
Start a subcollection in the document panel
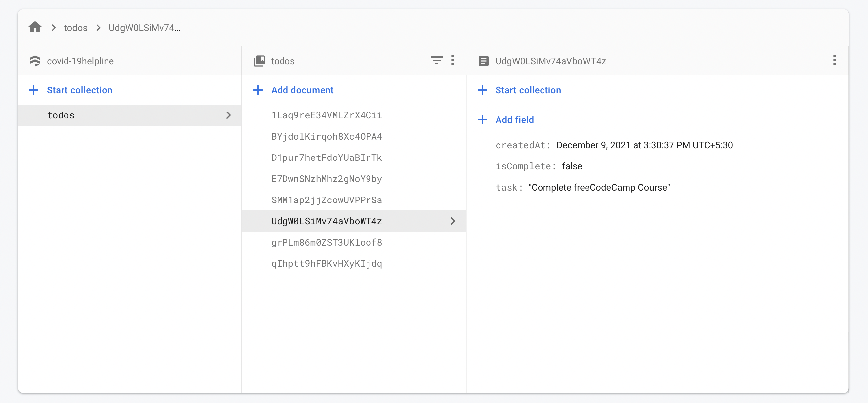coord(528,90)
